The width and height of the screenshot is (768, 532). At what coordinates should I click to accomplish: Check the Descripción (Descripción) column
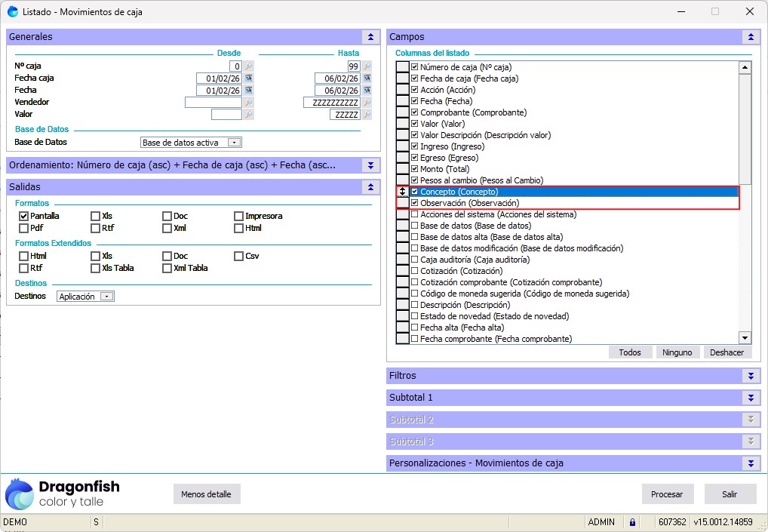pos(414,305)
